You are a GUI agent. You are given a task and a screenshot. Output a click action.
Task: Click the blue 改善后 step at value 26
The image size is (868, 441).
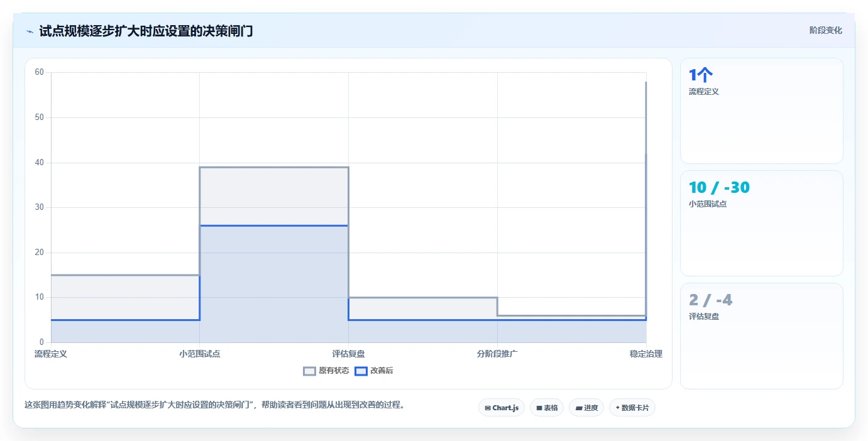(274, 226)
